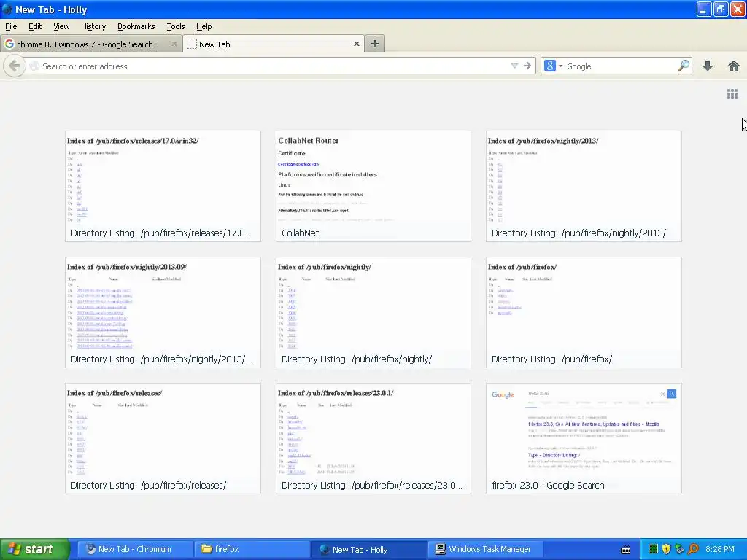Click the browser icon in the title bar
Screen dimensions: 747x560
7,9
